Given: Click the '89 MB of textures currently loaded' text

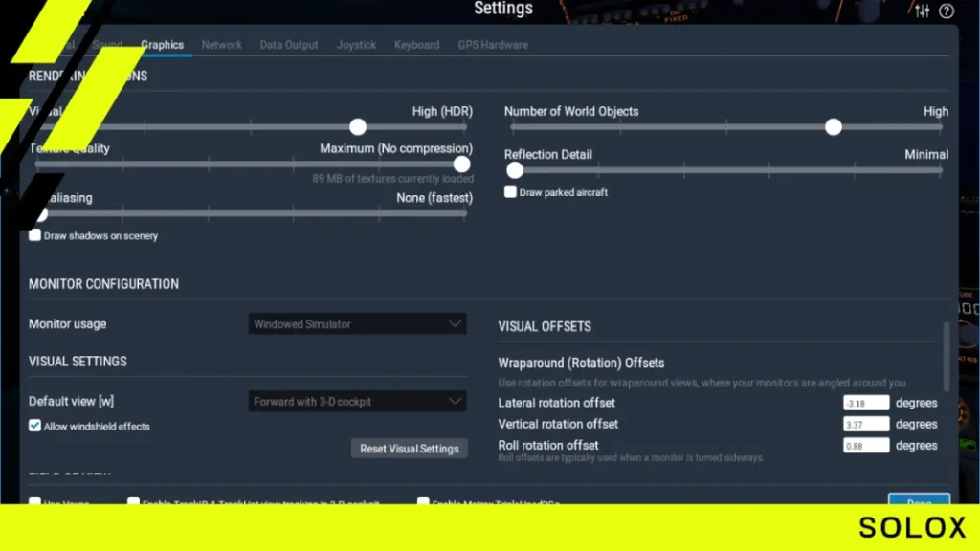Looking at the screenshot, I should (x=392, y=179).
